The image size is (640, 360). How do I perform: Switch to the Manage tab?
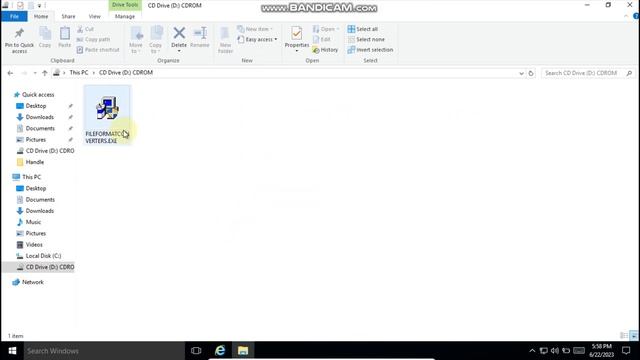coord(125,16)
